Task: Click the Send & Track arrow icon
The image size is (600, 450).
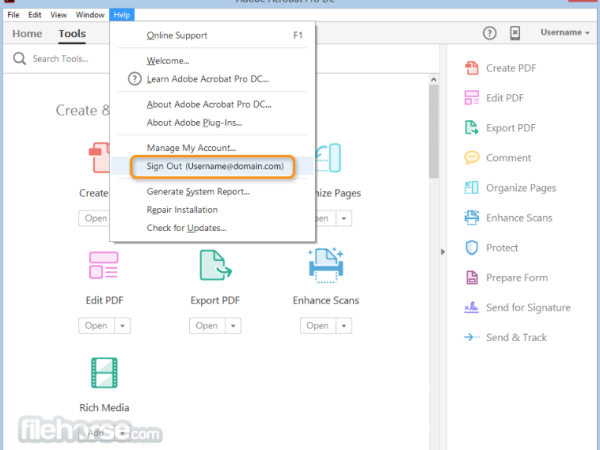Action: (471, 337)
